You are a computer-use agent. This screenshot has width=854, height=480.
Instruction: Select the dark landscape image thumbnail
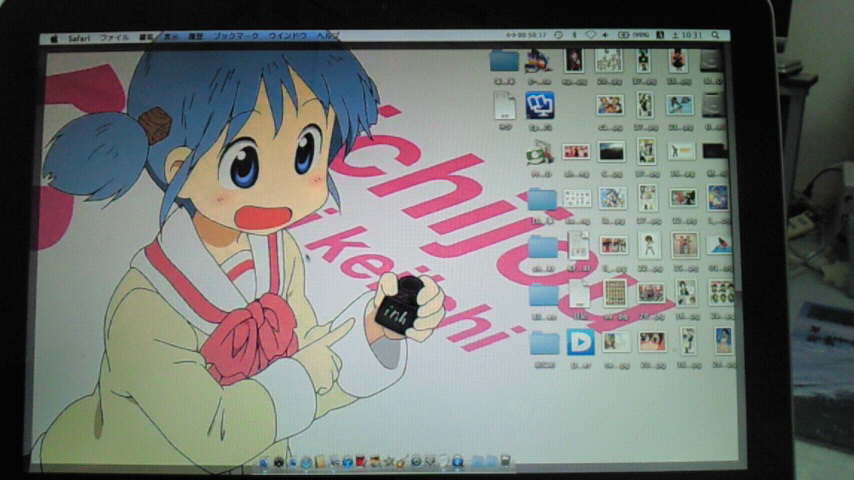611,151
